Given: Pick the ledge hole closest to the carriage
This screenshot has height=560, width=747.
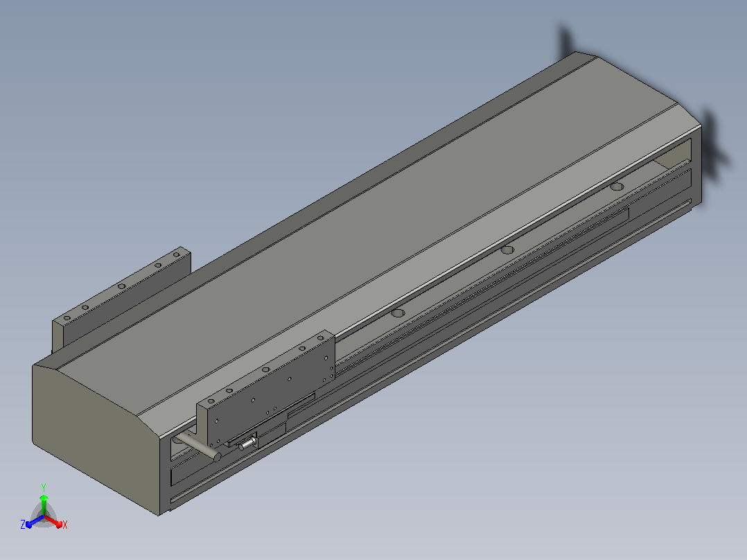Looking at the screenshot, I should (x=398, y=313).
